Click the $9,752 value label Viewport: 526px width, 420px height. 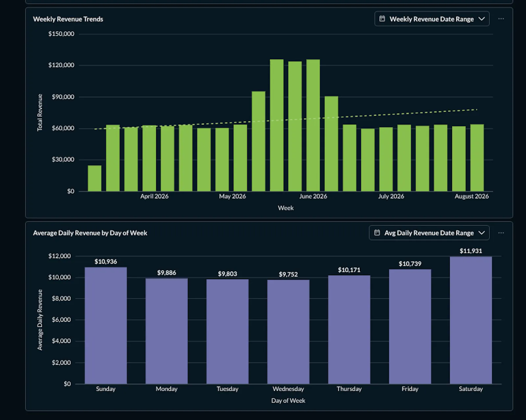288,274
